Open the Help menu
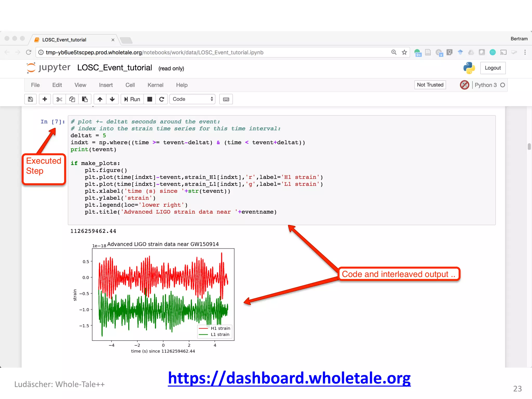The image size is (532, 399). click(x=182, y=85)
